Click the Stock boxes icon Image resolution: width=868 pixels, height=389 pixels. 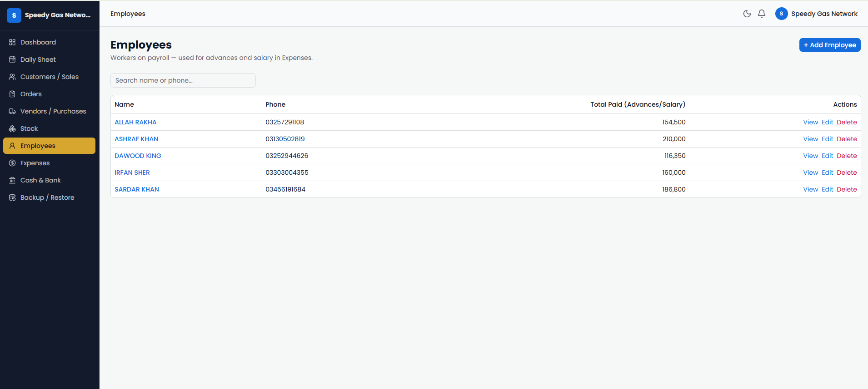tap(12, 128)
